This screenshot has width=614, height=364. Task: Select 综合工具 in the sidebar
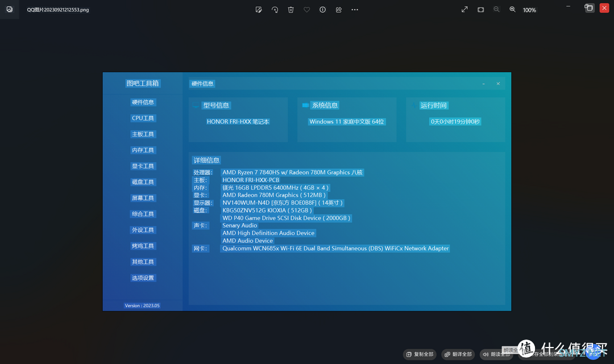pos(143,214)
